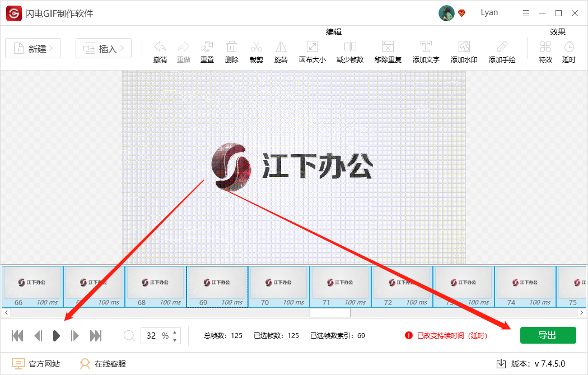Click the 版本: v 7.4.5.0 text
This screenshot has width=588, height=375.
tap(538, 364)
